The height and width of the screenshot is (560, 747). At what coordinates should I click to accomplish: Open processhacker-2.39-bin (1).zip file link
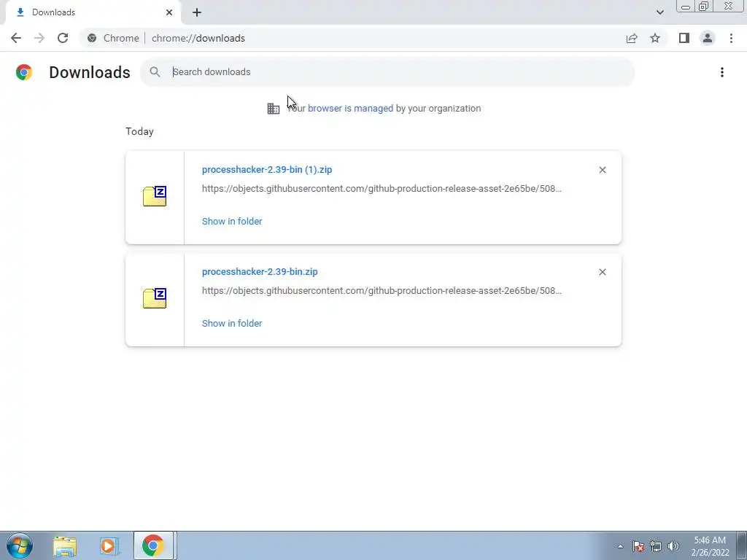click(267, 169)
